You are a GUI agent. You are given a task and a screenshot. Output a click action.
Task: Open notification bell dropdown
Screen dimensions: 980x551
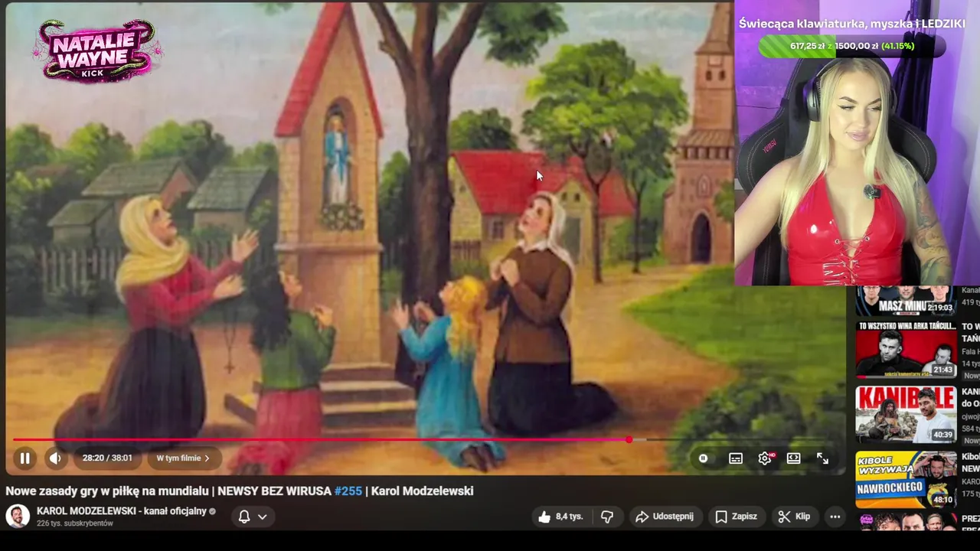(253, 517)
